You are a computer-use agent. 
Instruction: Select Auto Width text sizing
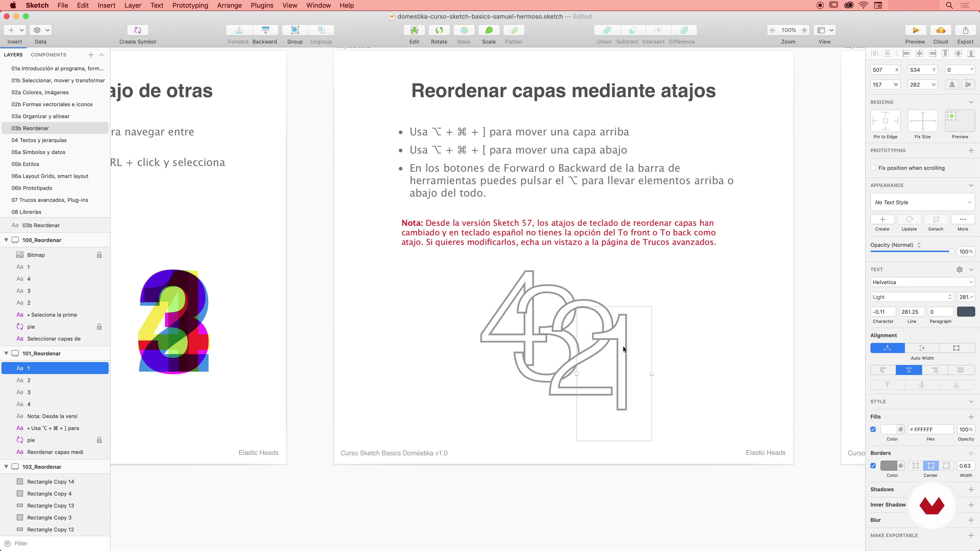[x=887, y=348]
